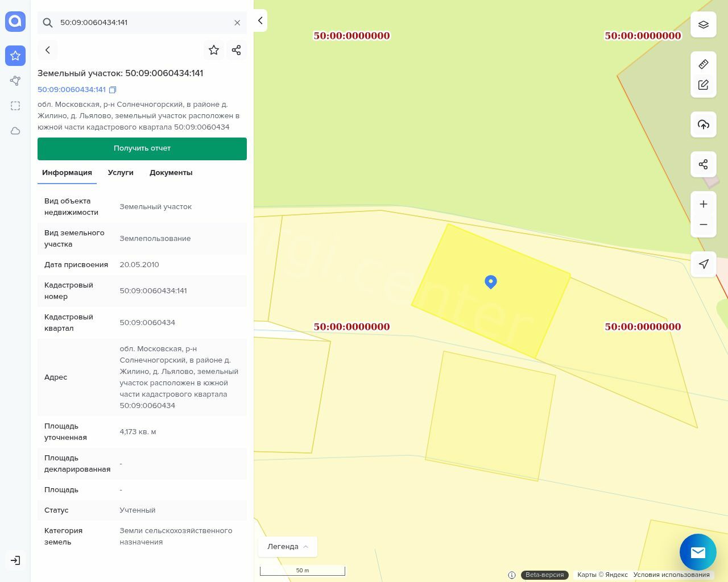Switch to the Услуги tab
728x582 pixels.
click(121, 173)
